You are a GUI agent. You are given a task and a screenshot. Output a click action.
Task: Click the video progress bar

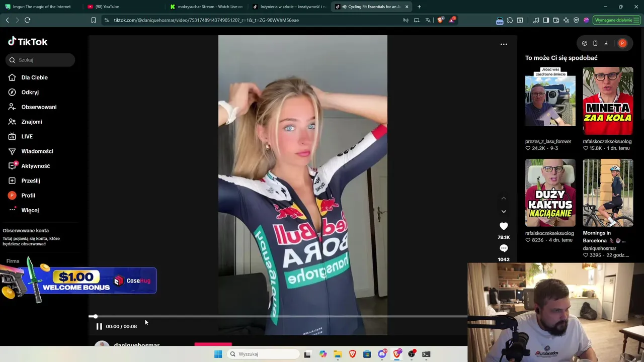coord(278,316)
